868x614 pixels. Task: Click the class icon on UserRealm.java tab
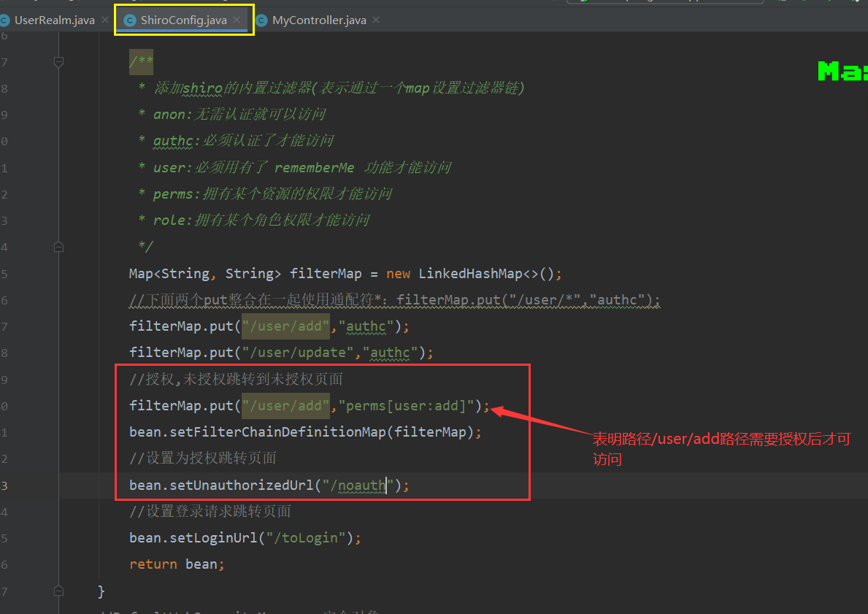tap(4, 20)
